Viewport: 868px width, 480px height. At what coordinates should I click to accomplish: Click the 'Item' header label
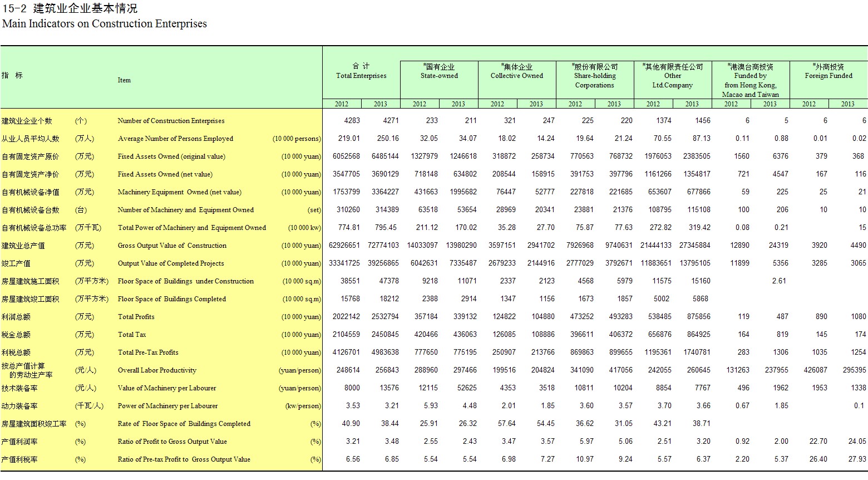pyautogui.click(x=124, y=80)
